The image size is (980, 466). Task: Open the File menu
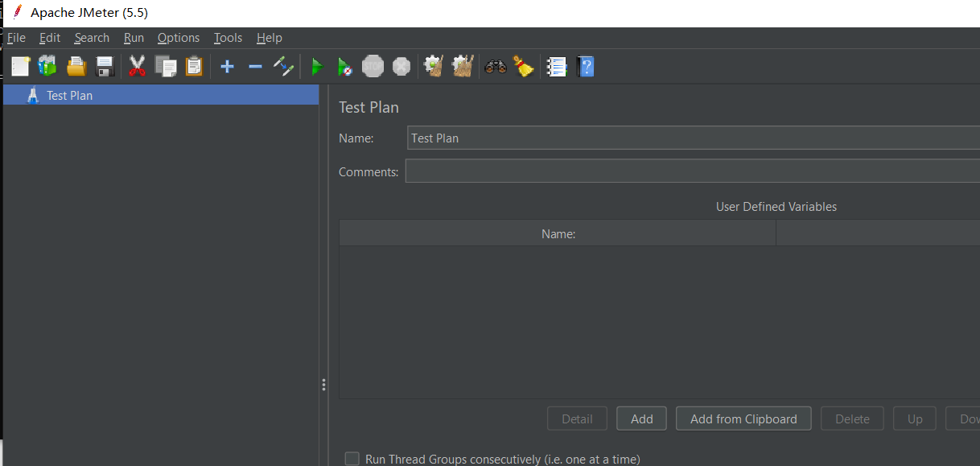point(16,38)
